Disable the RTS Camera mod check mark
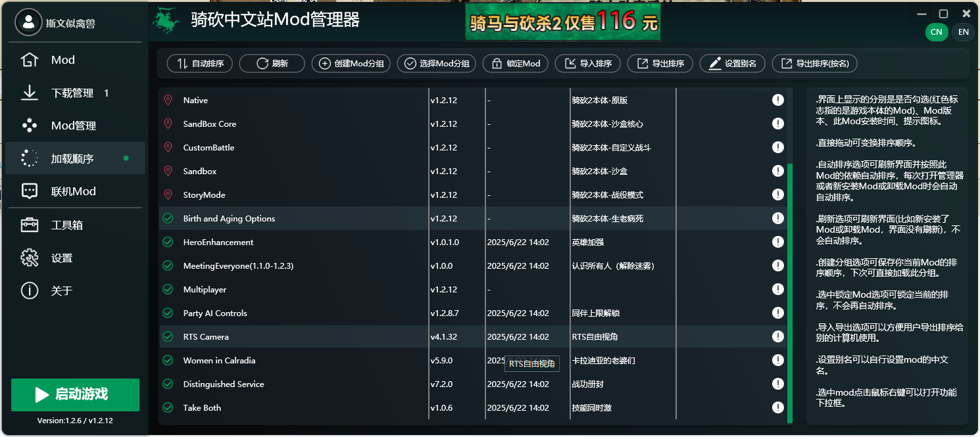 pyautogui.click(x=168, y=336)
